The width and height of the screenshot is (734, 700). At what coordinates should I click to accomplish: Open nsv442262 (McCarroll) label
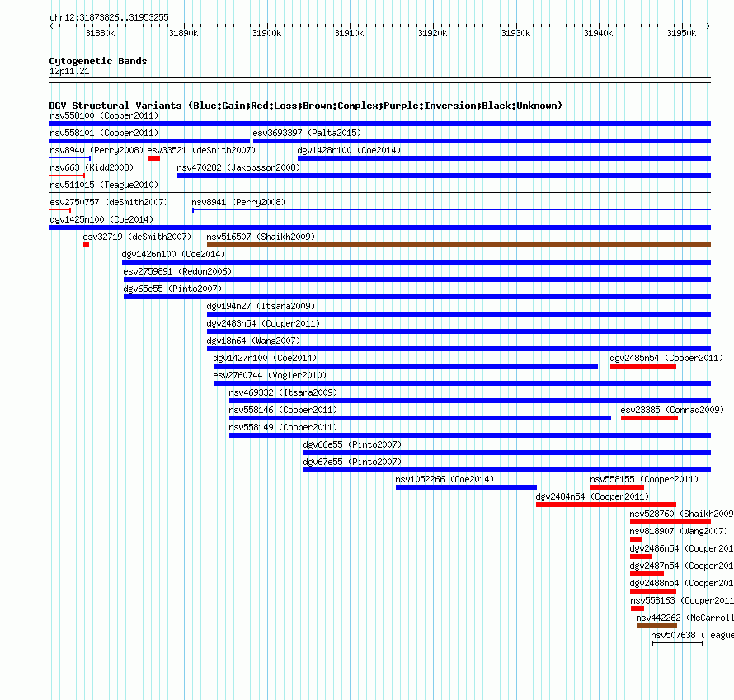pyautogui.click(x=685, y=618)
